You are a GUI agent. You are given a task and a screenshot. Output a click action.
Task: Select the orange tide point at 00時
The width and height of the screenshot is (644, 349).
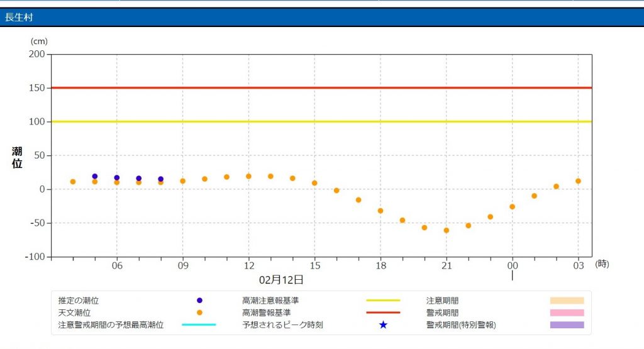click(512, 206)
